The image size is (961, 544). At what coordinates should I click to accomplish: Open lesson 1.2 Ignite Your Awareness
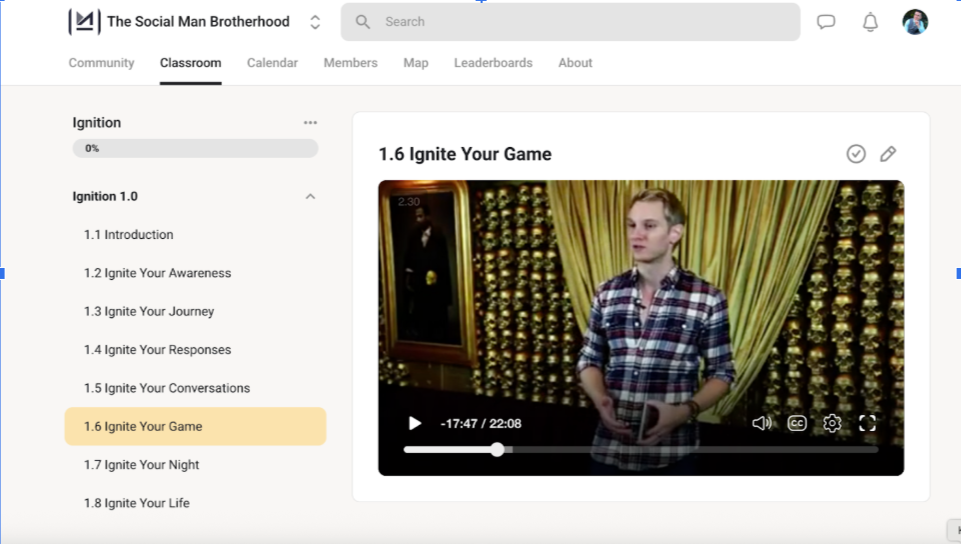(x=157, y=273)
